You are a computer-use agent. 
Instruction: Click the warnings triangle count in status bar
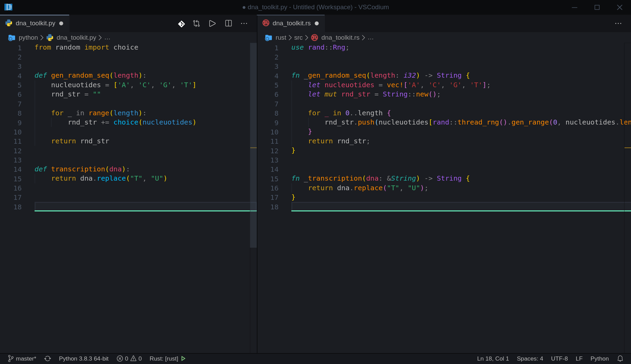click(x=136, y=359)
